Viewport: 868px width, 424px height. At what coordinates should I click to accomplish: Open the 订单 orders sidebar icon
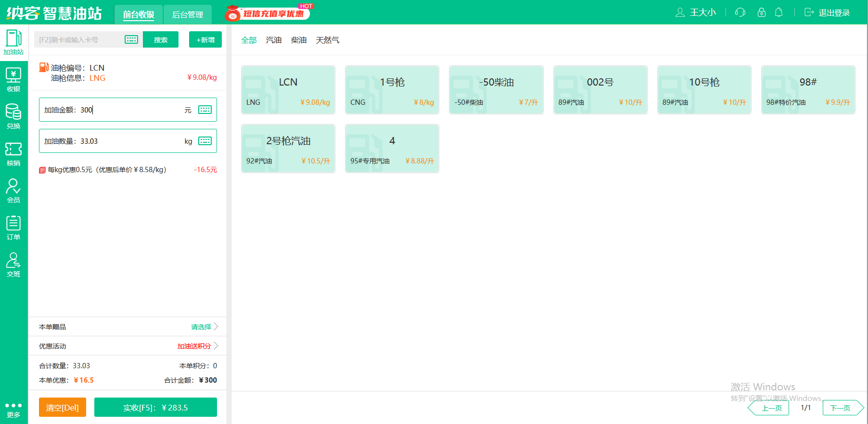point(13,228)
